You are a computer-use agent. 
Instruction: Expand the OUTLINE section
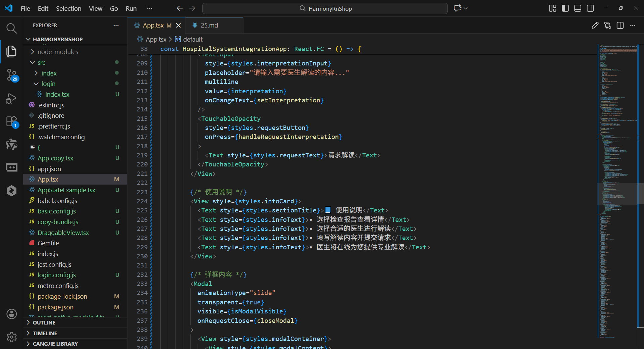[x=75, y=322]
